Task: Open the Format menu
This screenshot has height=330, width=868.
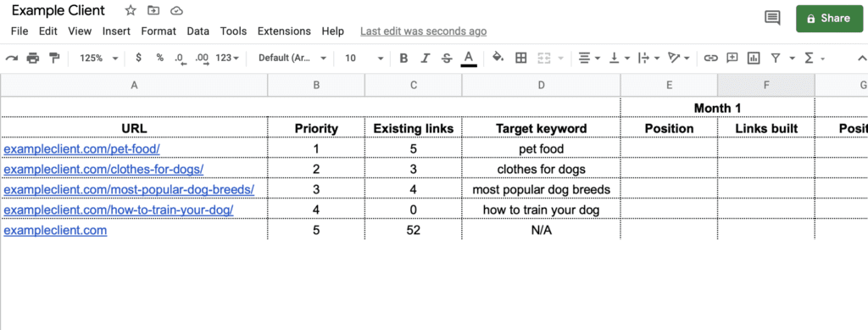Action: pos(159,31)
